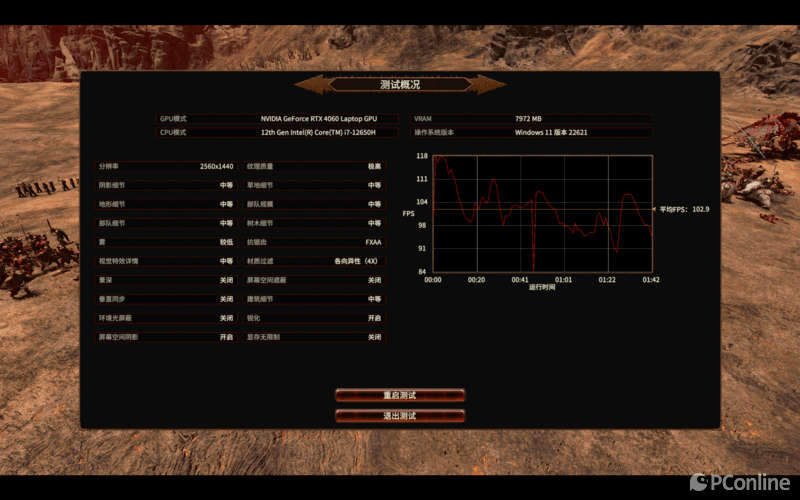Click the 重启测试 button
The image size is (800, 500).
point(400,395)
